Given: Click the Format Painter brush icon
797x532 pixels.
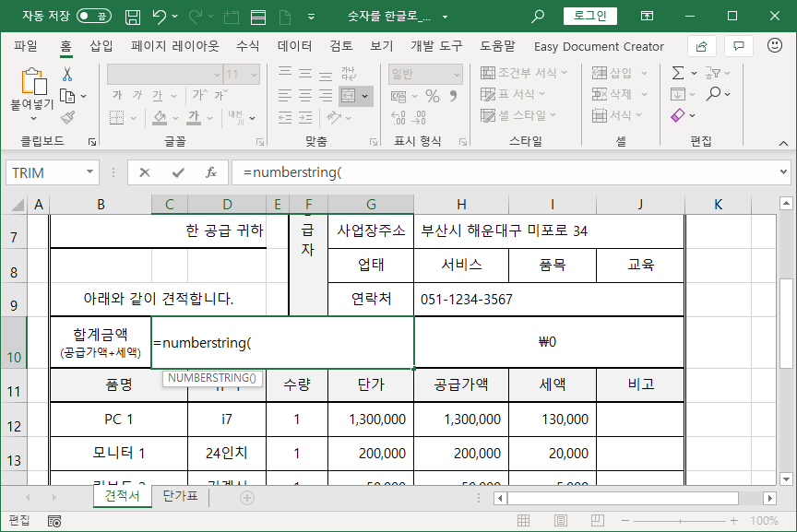Looking at the screenshot, I should 67,117.
